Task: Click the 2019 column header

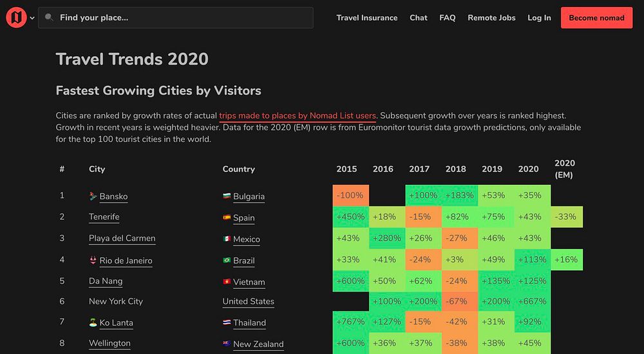Action: click(491, 169)
